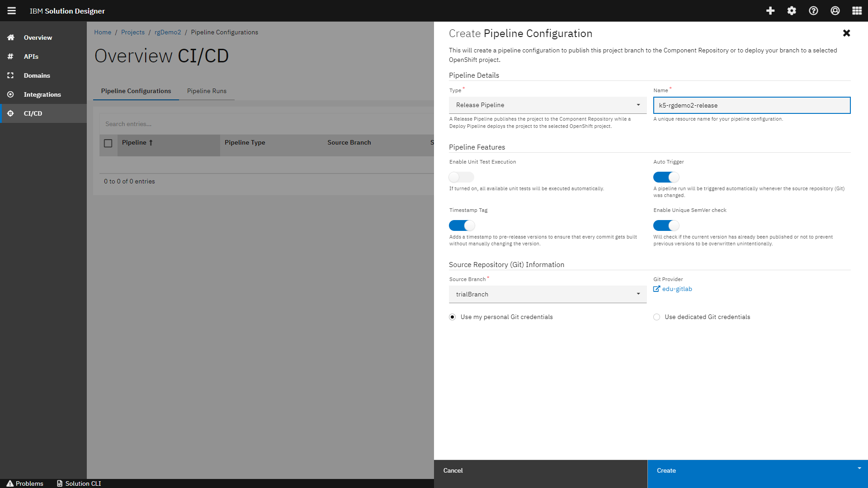Open the Overview home icon in sidebar

[10, 38]
